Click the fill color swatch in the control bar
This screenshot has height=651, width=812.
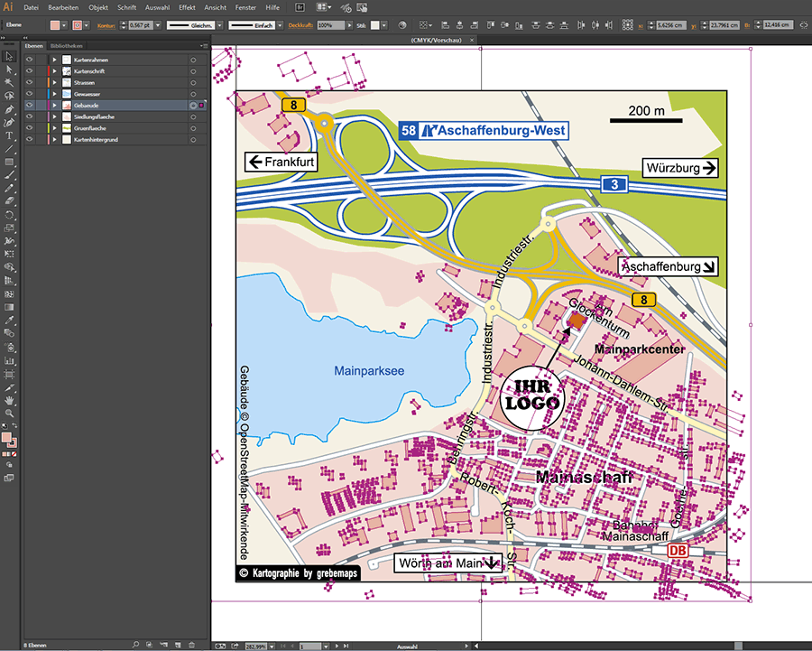click(x=55, y=25)
